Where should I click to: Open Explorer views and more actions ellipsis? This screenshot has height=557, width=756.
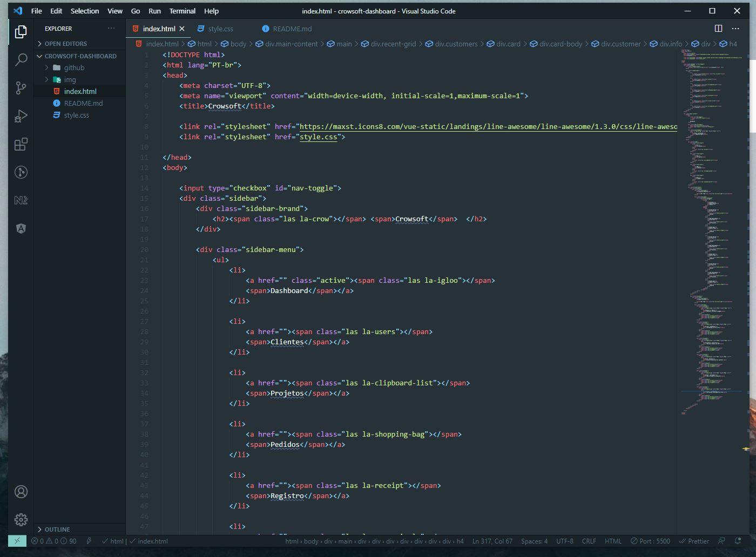[x=111, y=29]
